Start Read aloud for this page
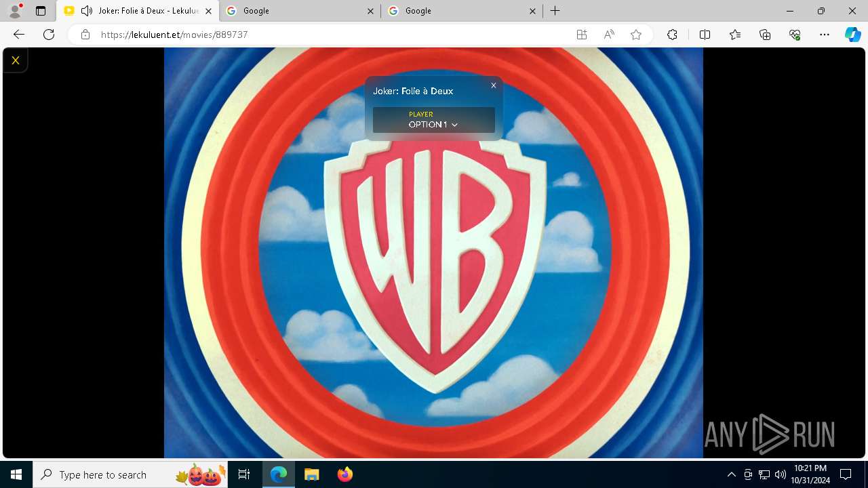The height and width of the screenshot is (488, 868). [609, 35]
